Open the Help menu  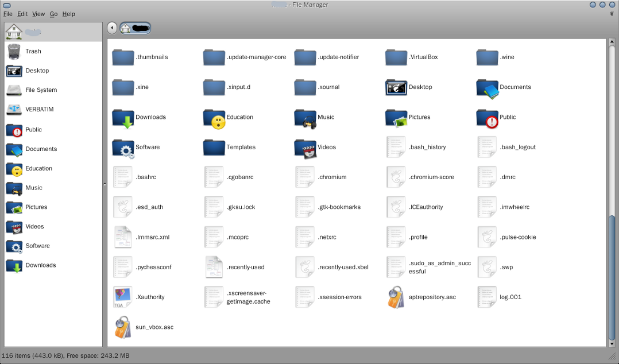click(69, 14)
